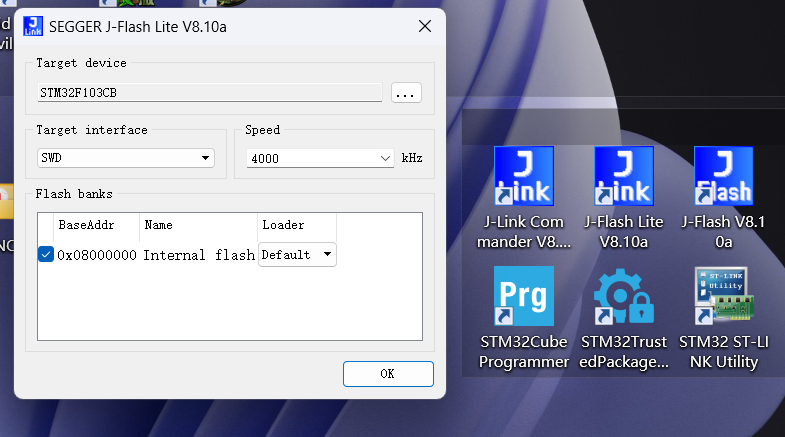Click the BaseAddr column header
The image size is (785, 437).
(97, 225)
